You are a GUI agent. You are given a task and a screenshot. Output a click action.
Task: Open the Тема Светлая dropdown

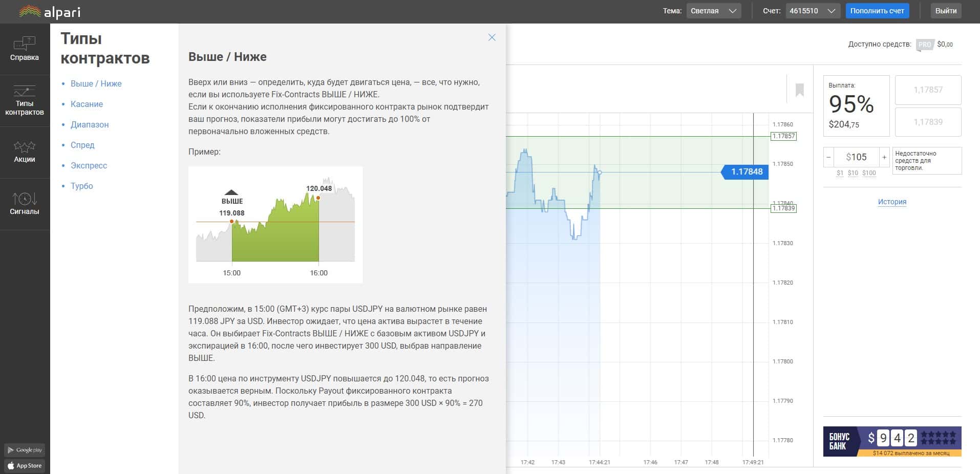pos(714,11)
